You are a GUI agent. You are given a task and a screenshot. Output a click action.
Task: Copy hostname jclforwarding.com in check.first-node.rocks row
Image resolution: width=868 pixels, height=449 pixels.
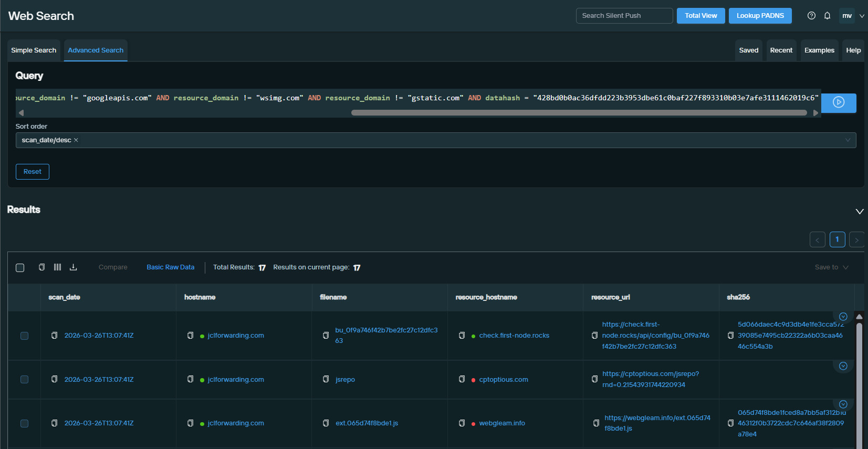coord(190,336)
